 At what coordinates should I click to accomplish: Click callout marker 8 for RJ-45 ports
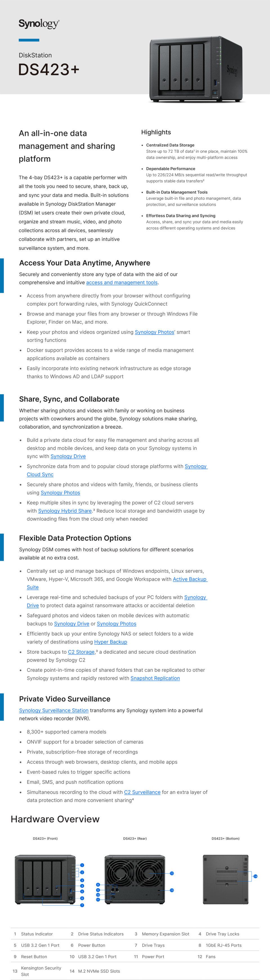[98, 884]
